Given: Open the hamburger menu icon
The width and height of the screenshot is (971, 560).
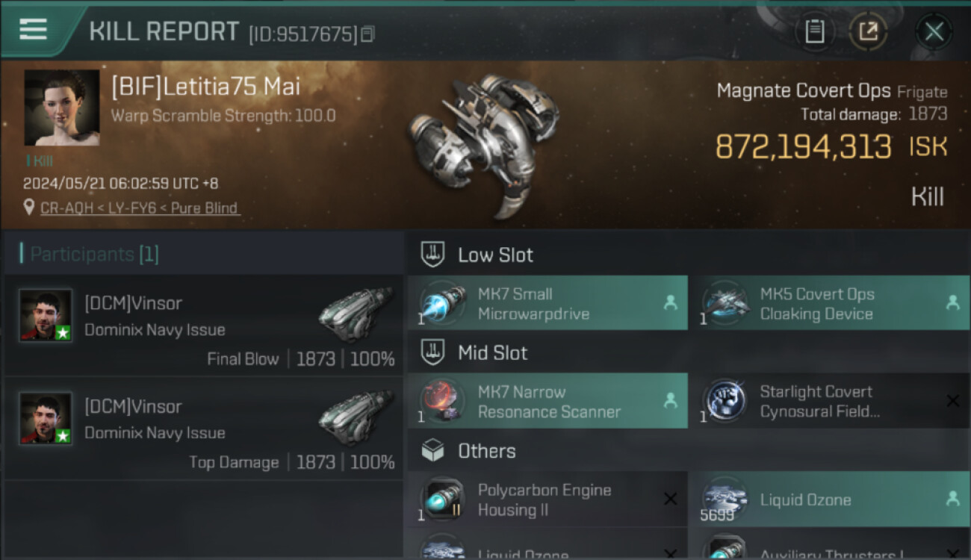Looking at the screenshot, I should point(34,29).
